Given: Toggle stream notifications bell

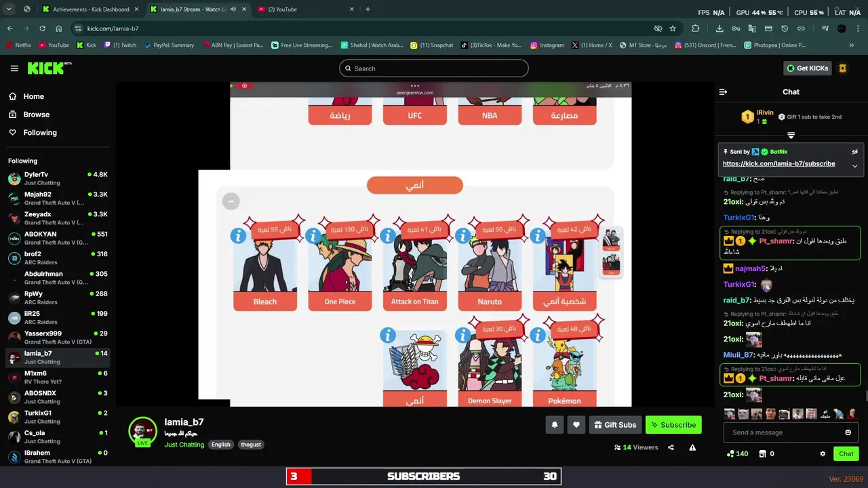Looking at the screenshot, I should tap(554, 425).
